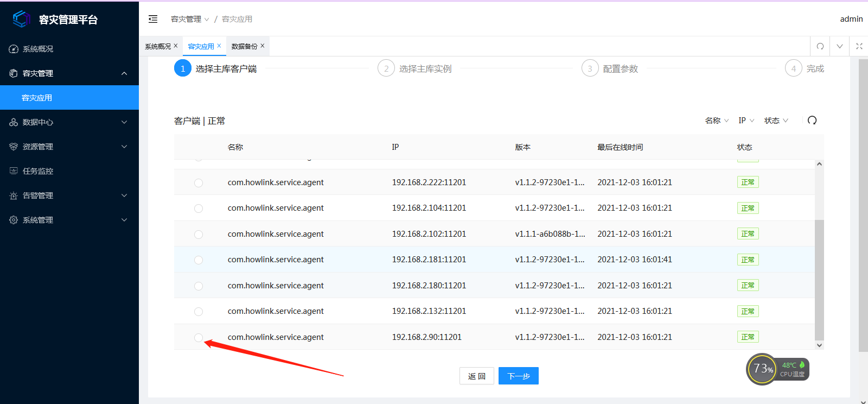Screen dimensions: 868x404
Task: Collapse the 容灾管理 sidebar menu
Action: [x=124, y=73]
